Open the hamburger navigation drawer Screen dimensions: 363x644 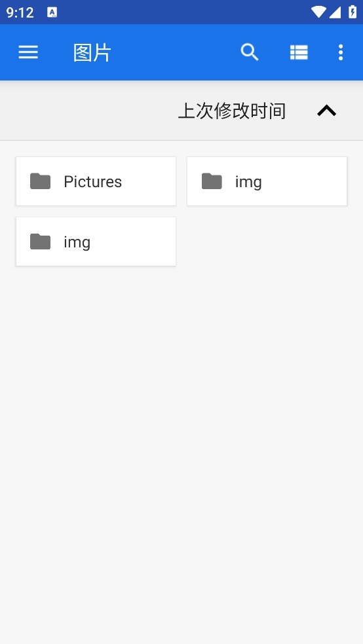pyautogui.click(x=28, y=52)
